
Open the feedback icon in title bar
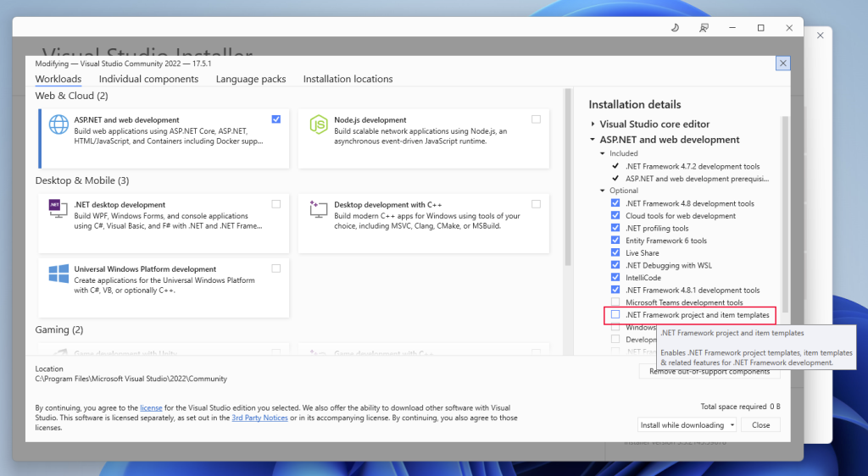click(704, 28)
